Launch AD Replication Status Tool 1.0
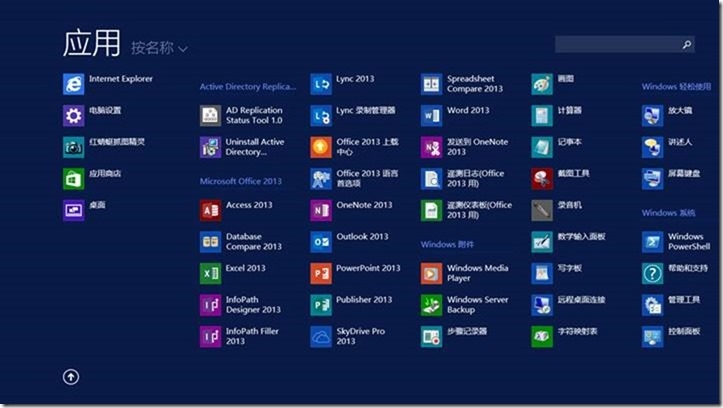 241,115
